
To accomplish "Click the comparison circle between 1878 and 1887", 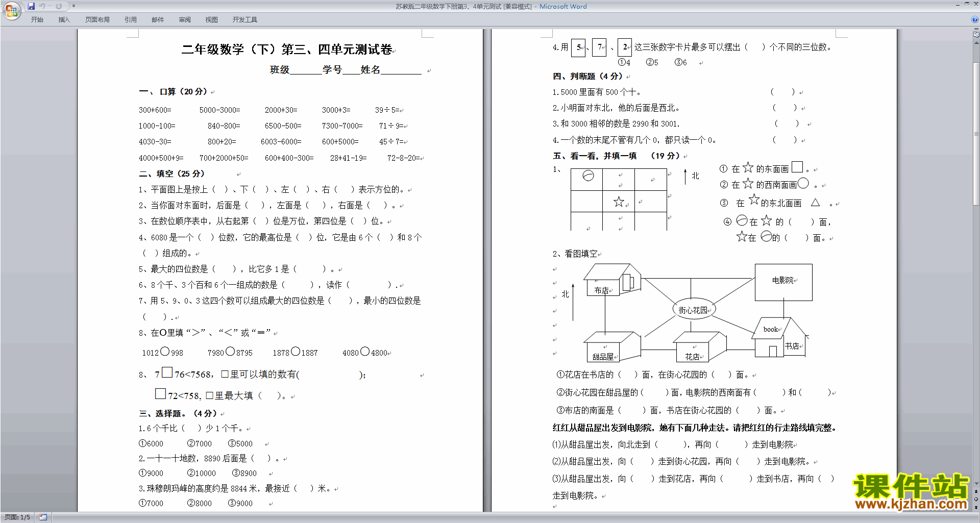I will 296,351.
